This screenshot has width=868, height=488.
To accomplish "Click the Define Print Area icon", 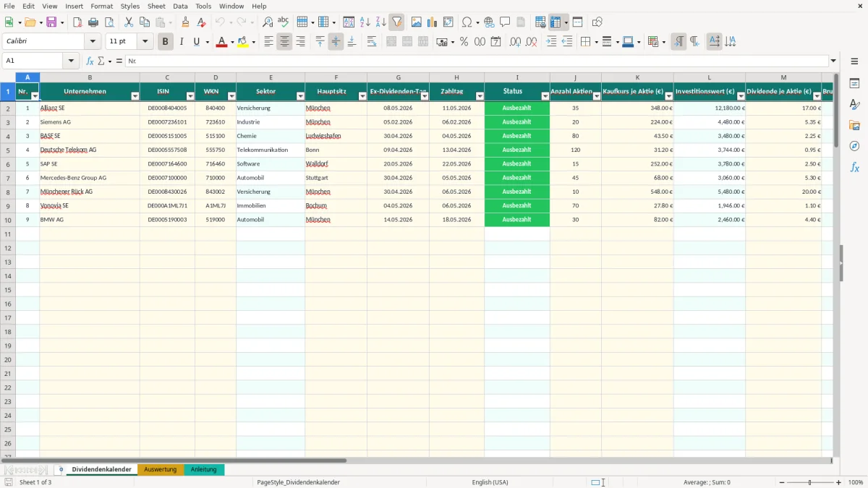I will coord(540,22).
